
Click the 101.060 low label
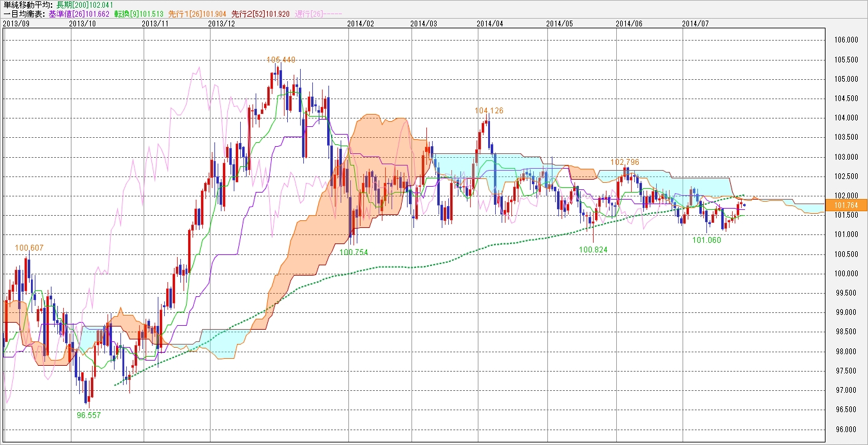click(x=706, y=240)
